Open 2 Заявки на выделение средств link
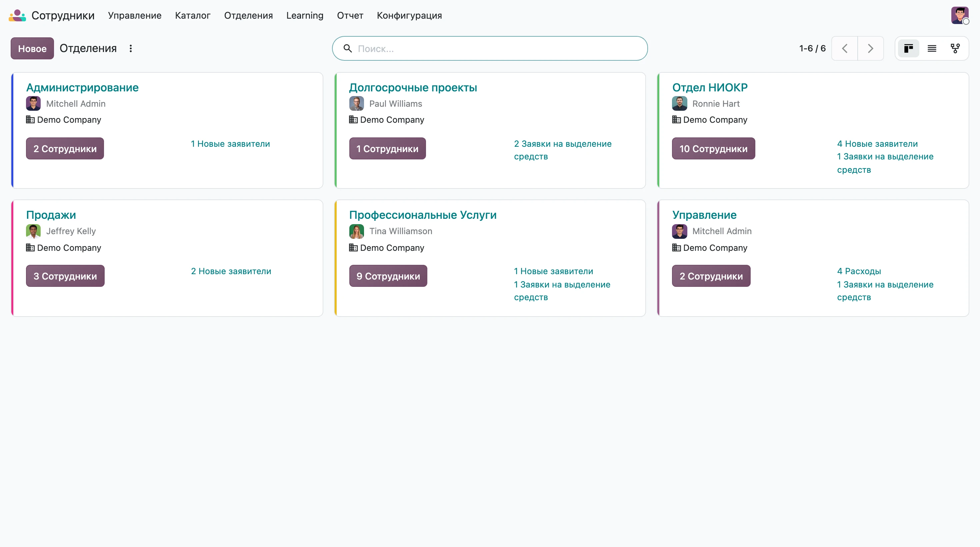 click(563, 150)
